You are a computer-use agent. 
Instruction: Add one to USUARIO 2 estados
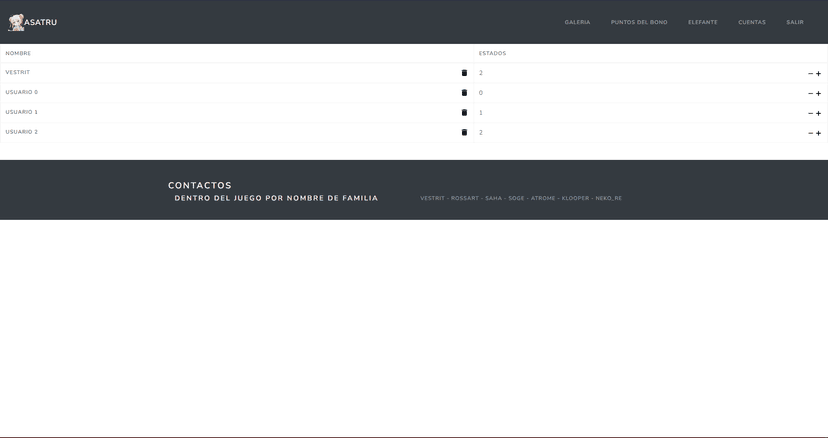[x=818, y=133]
